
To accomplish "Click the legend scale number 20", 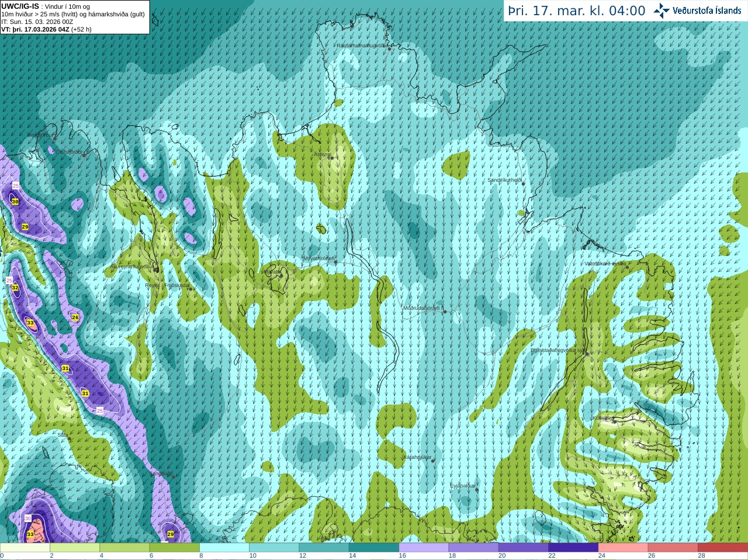I will click(502, 555).
